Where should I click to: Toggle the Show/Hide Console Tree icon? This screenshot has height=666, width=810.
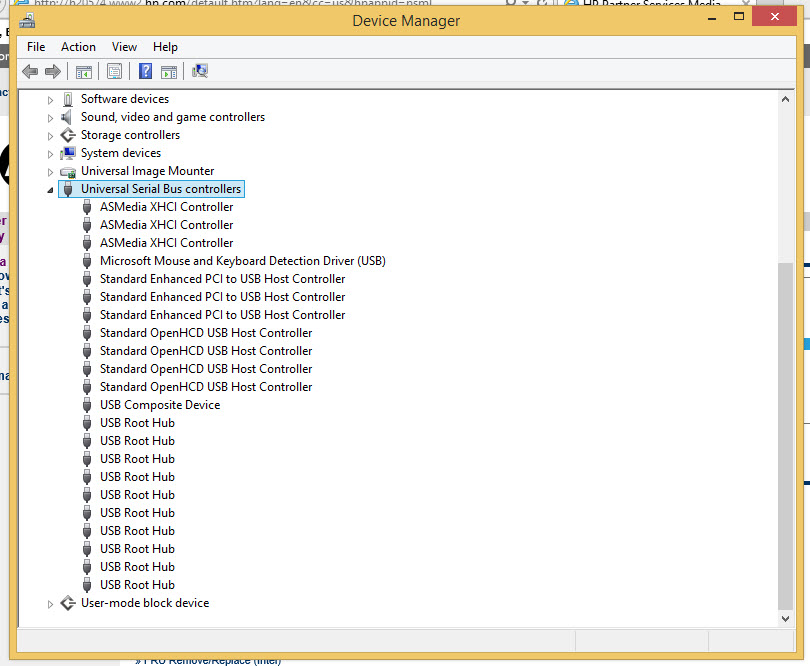click(84, 71)
